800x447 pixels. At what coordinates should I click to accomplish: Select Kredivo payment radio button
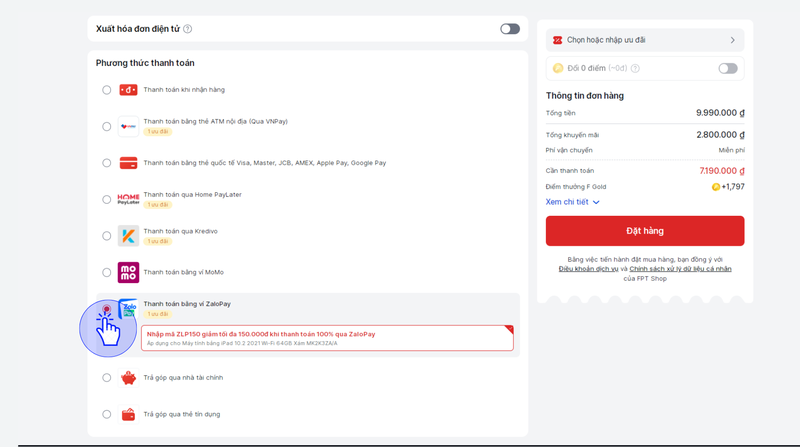point(106,236)
